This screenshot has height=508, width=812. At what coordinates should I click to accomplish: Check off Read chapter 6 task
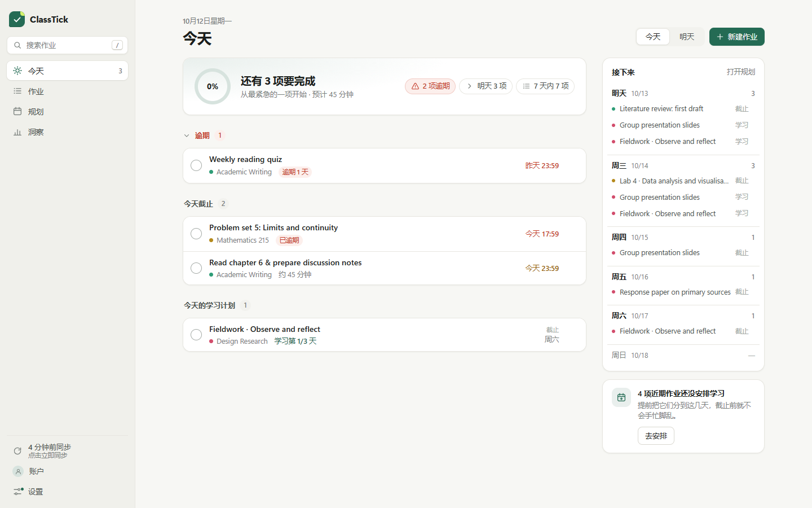tap(196, 268)
